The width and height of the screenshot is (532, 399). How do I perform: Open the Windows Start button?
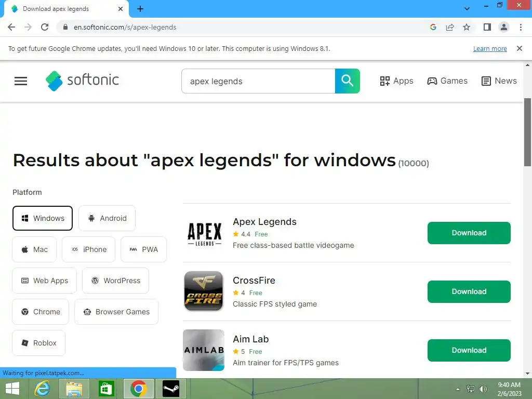coord(12,389)
